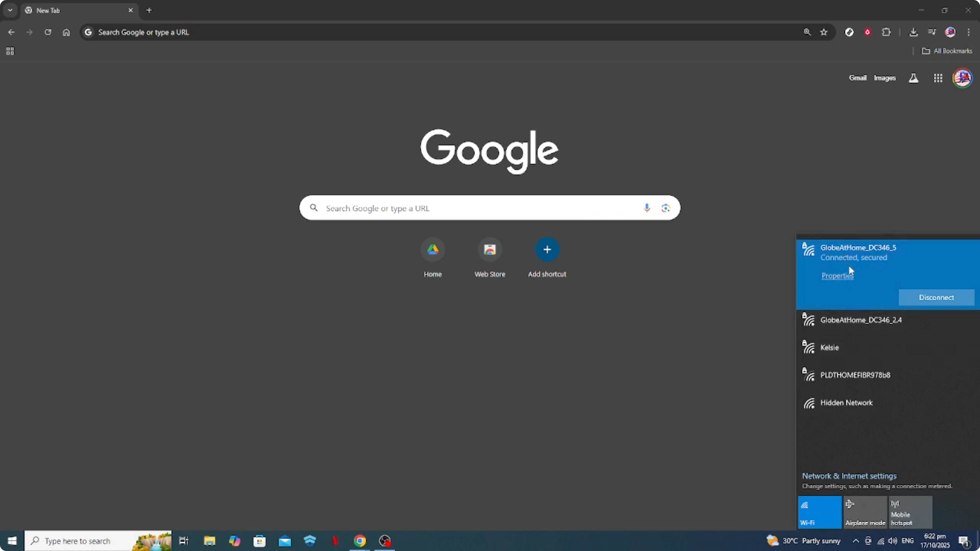This screenshot has width=980, height=551.
Task: Enable Airplane mode
Action: pos(865,512)
